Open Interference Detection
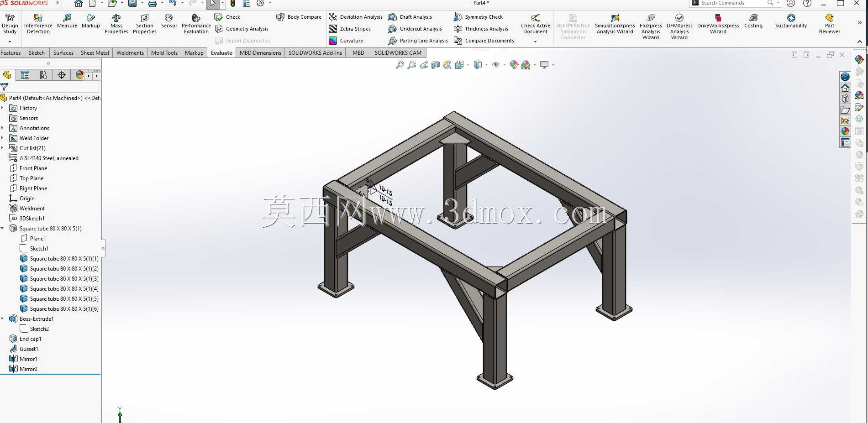This screenshot has height=423, width=868. [x=38, y=24]
